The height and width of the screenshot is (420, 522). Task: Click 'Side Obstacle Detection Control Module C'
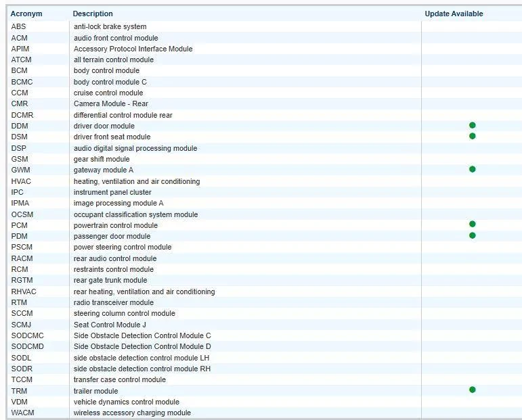pos(142,335)
